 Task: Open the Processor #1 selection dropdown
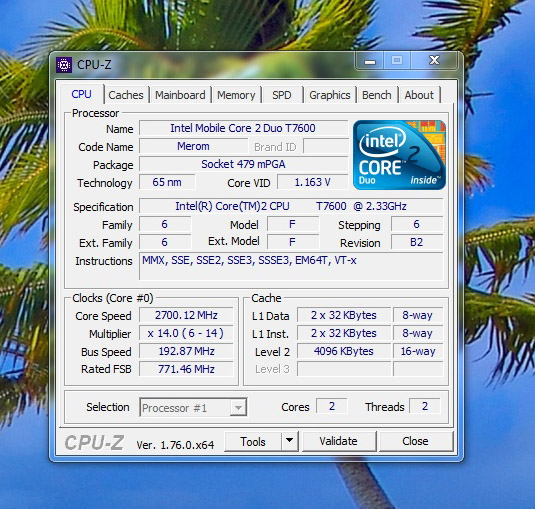[193, 407]
